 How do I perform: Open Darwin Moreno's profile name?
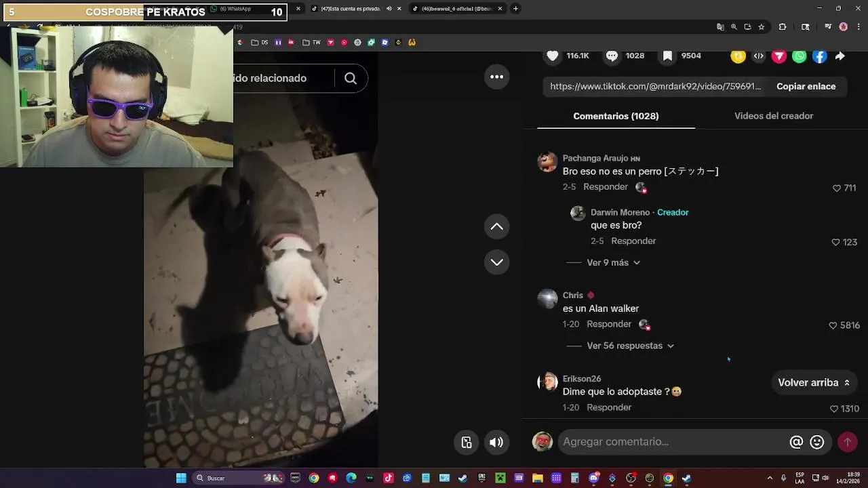tap(620, 212)
